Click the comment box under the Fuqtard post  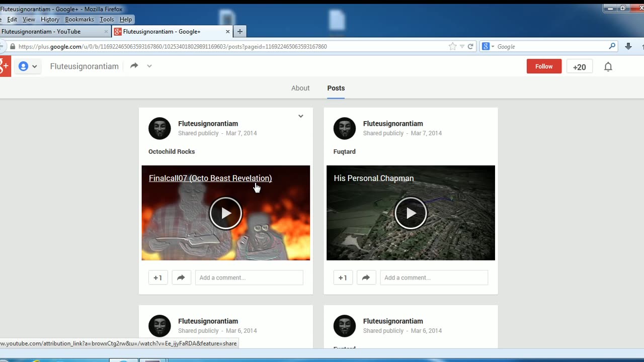[x=434, y=278]
